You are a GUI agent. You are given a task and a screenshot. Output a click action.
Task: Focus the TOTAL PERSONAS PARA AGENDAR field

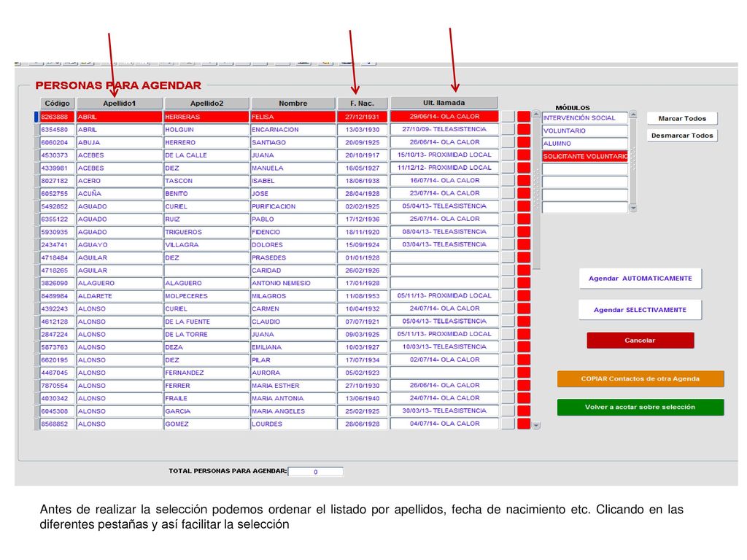coord(315,472)
